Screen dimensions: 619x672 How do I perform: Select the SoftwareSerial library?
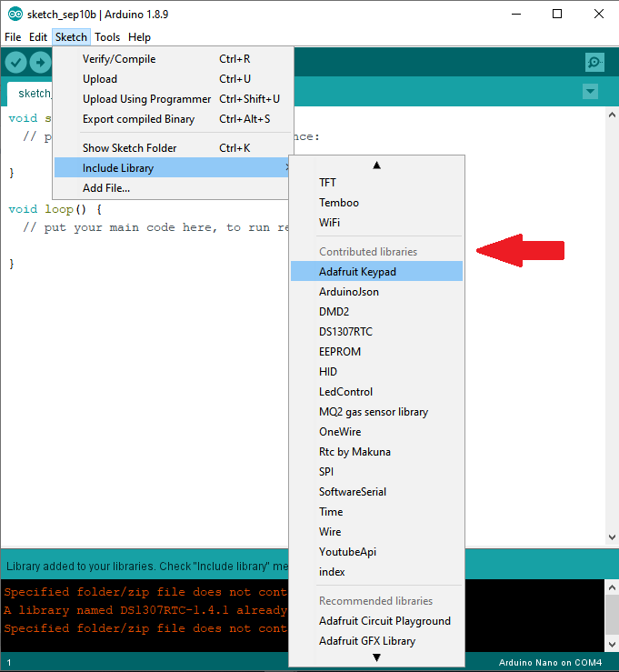pos(376,492)
